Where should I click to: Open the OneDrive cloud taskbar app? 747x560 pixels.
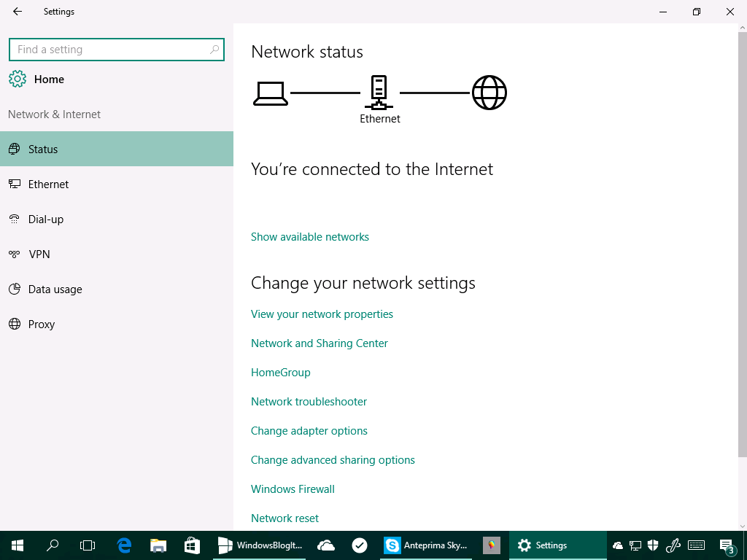tap(326, 545)
